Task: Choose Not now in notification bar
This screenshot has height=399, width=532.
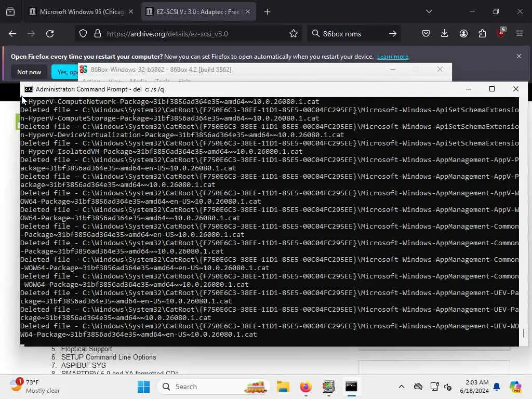Action: [x=29, y=72]
